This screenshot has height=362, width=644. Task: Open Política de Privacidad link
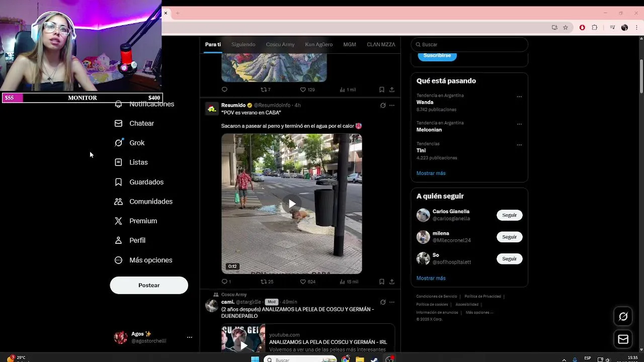click(x=482, y=296)
